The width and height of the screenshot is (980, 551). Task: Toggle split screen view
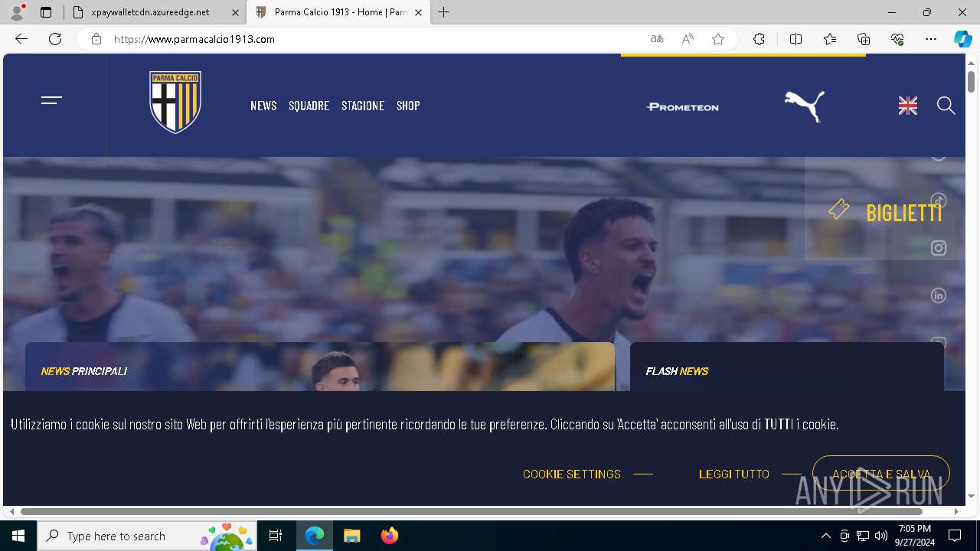(795, 39)
